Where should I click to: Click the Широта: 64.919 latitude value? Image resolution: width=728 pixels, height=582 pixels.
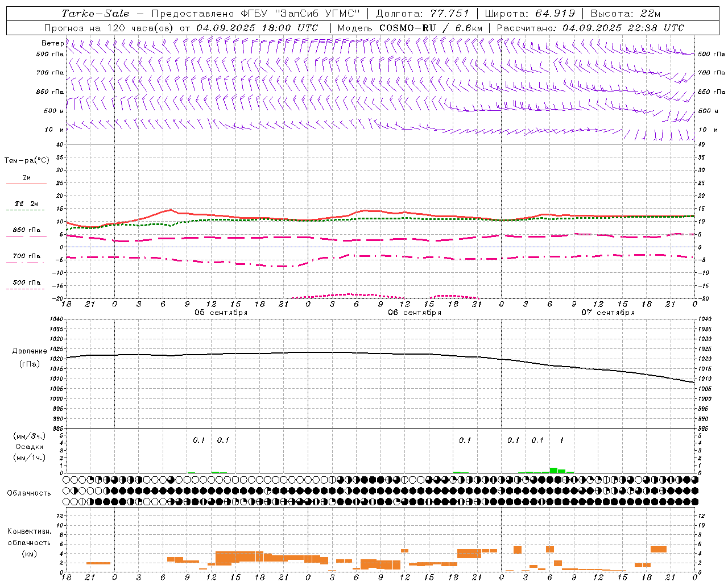(530, 14)
